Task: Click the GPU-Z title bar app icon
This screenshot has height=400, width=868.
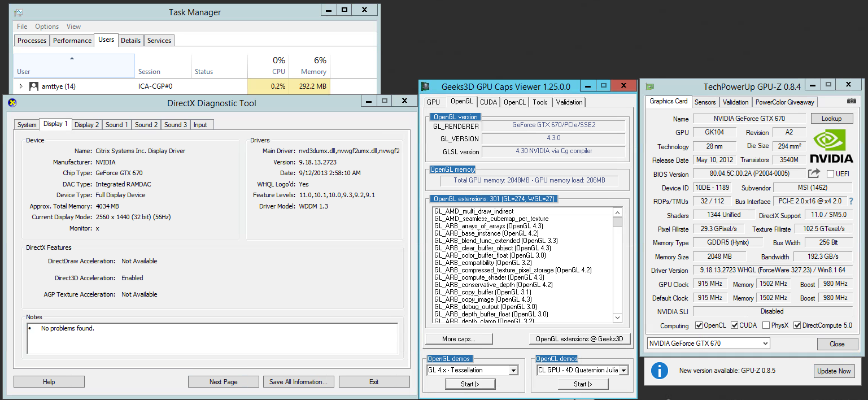Action: pos(650,86)
